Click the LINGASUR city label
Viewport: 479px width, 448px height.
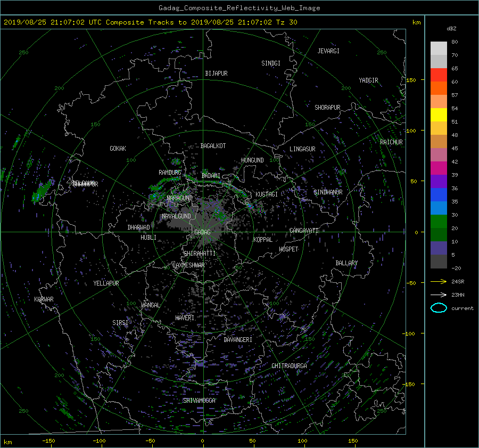[x=302, y=149]
